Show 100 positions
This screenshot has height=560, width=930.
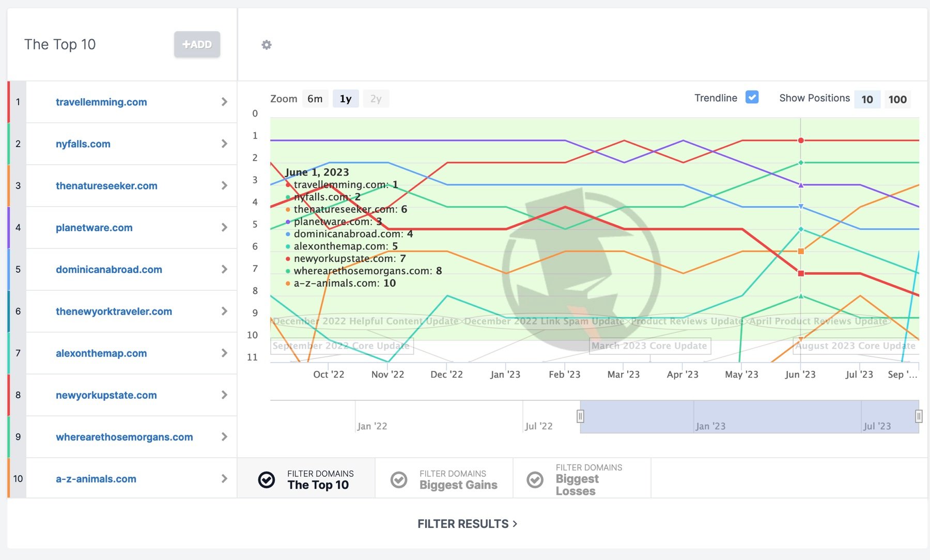pyautogui.click(x=897, y=99)
